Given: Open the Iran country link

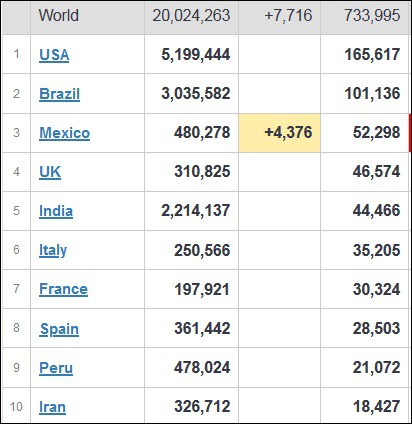Looking at the screenshot, I should [x=52, y=407].
